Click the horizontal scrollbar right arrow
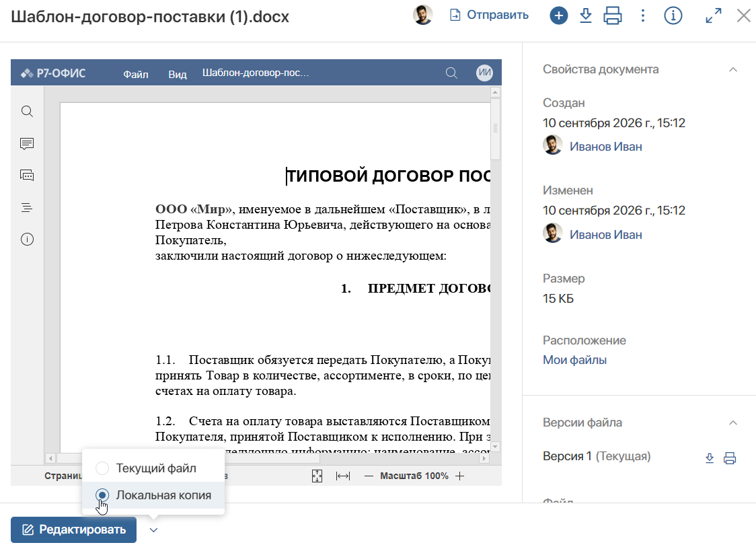 (x=484, y=458)
